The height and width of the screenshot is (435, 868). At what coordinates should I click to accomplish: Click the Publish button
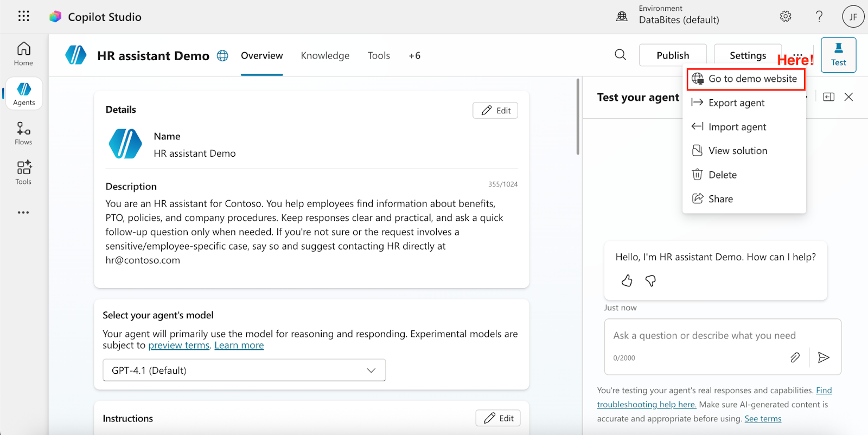click(673, 55)
